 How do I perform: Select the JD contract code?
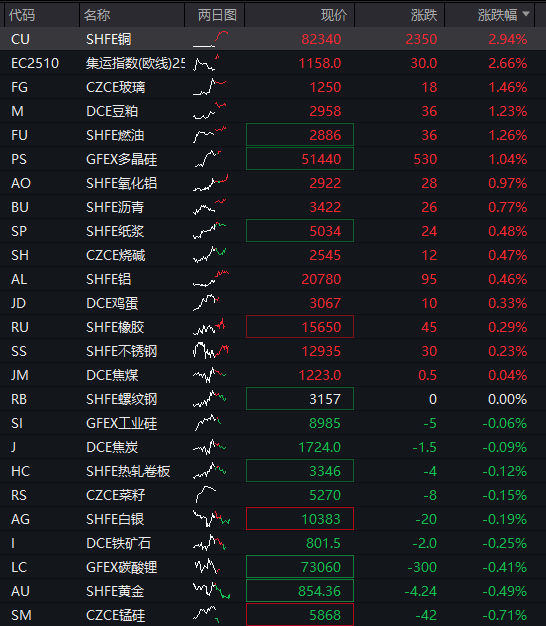(x=18, y=303)
